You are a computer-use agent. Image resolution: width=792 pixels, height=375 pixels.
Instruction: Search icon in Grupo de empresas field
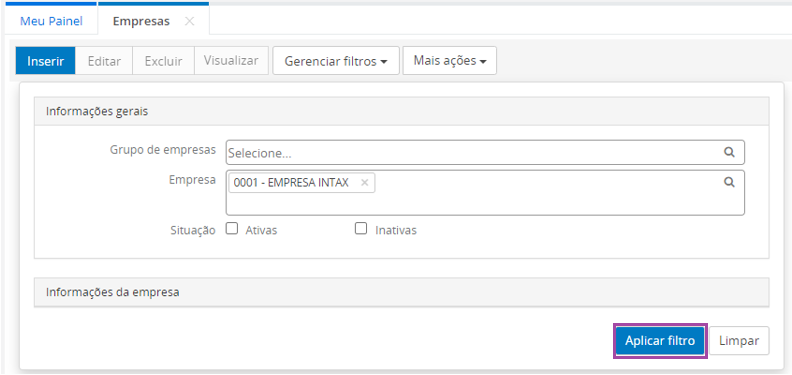[729, 152]
